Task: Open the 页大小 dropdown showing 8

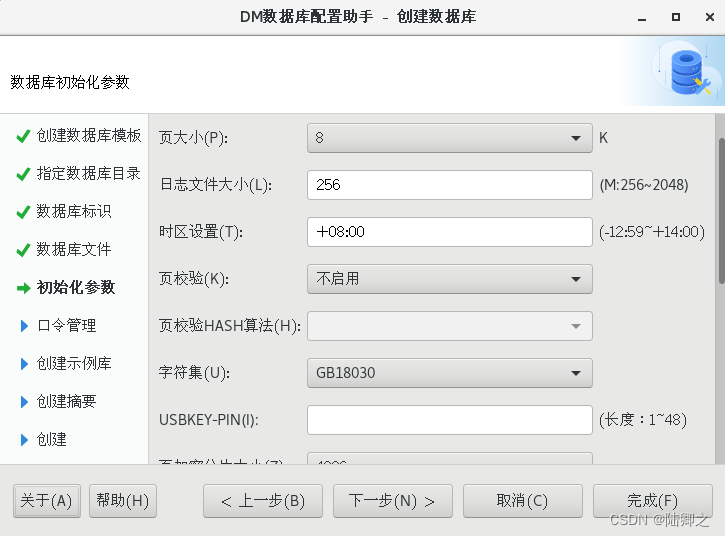Action: pyautogui.click(x=449, y=138)
